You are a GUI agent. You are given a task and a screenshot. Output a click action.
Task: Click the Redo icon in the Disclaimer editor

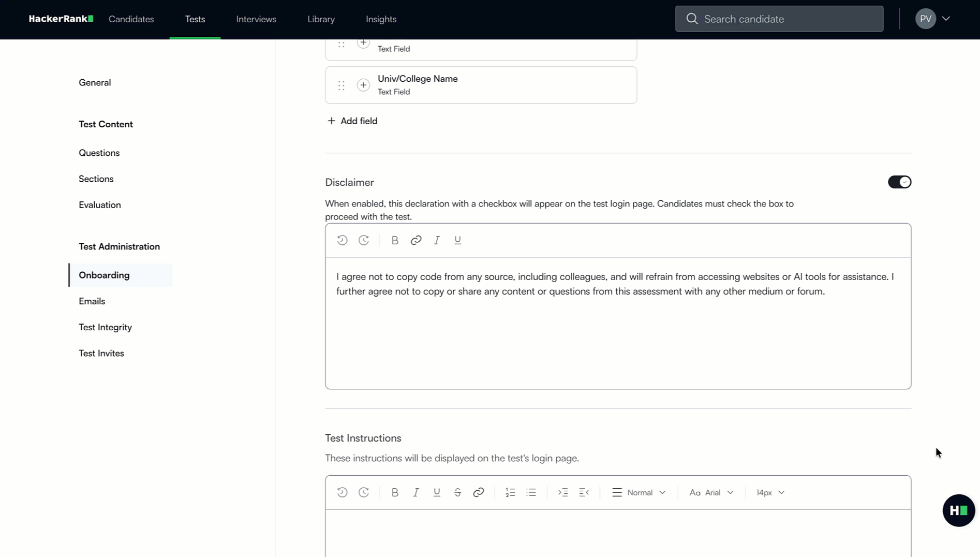[364, 240]
